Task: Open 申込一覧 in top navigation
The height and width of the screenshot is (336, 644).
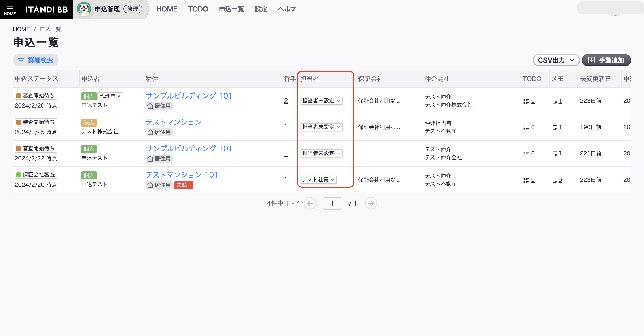Action: [231, 9]
